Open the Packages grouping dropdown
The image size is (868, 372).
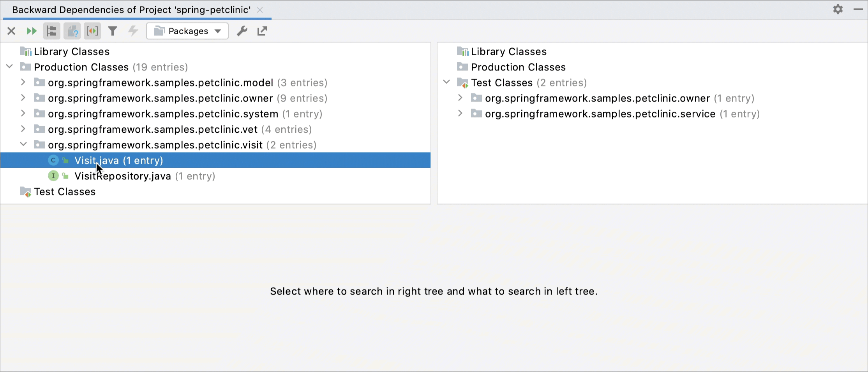(187, 31)
